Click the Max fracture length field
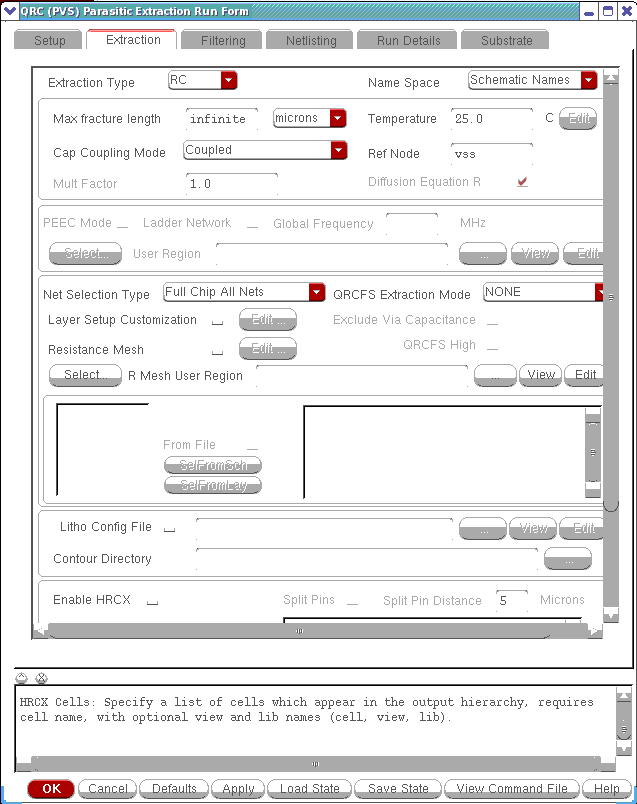This screenshot has width=637, height=804. coord(222,119)
